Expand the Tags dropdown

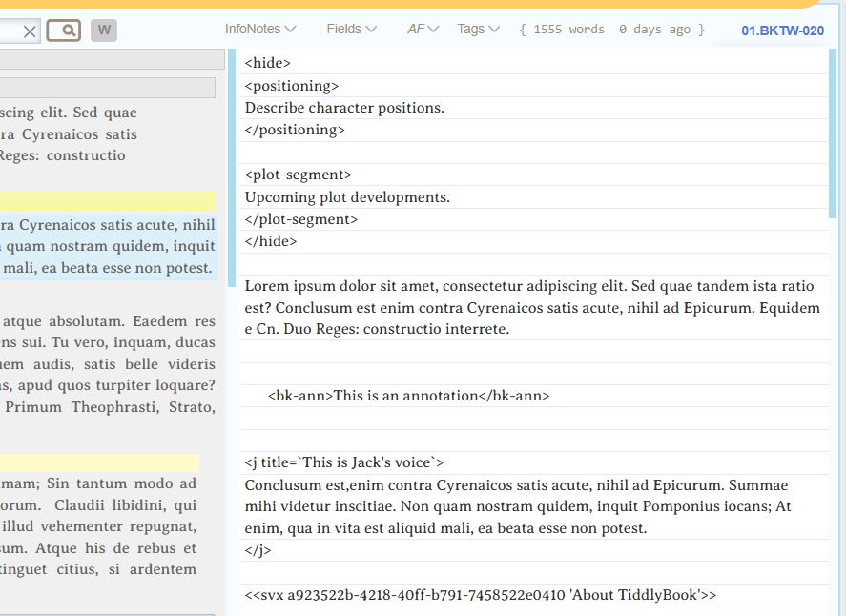point(478,29)
